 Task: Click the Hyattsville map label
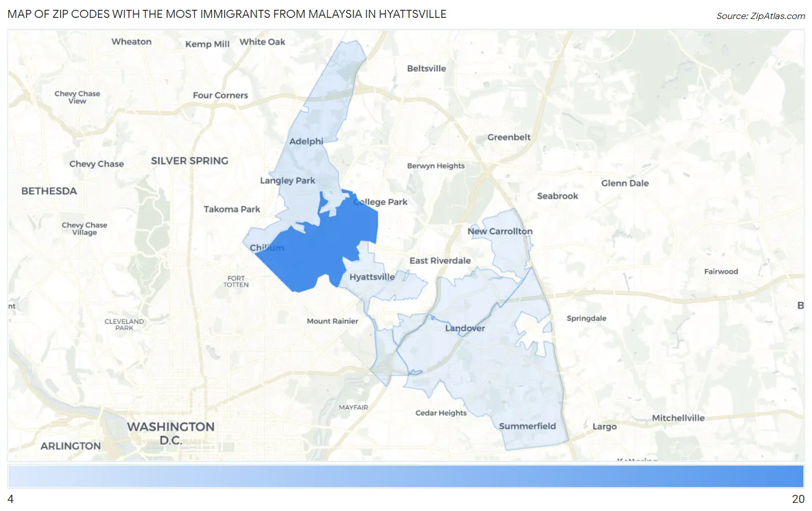tap(372, 277)
